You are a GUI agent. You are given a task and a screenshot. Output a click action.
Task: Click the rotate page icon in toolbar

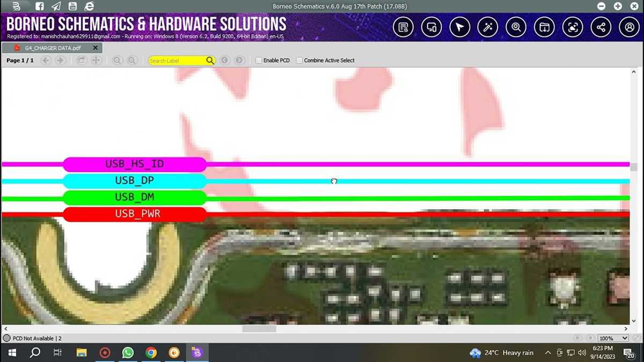pyautogui.click(x=82, y=61)
